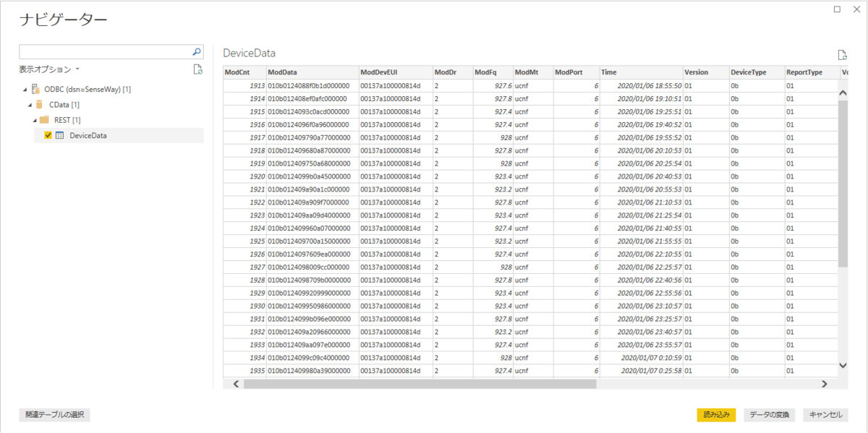Click the cell with ModCnt 1927

coord(244,267)
